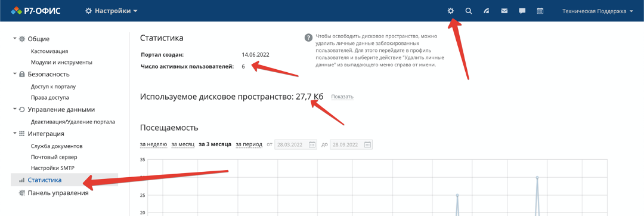Collapse the Безопасность section arrow

click(15, 73)
